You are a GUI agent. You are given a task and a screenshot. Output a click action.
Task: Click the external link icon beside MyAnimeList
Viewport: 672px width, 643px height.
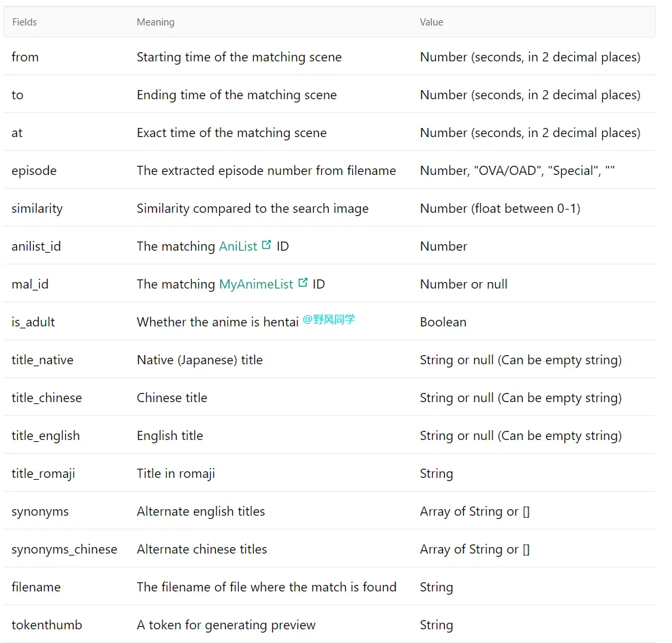click(303, 283)
